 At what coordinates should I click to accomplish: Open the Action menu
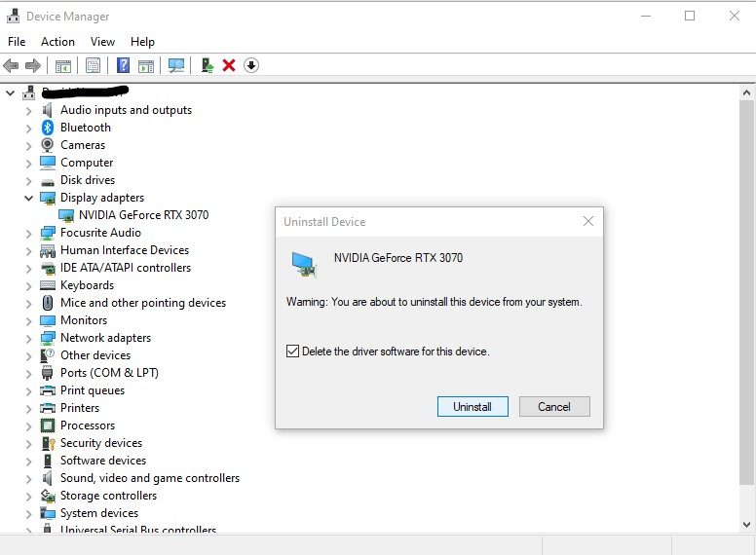click(57, 42)
